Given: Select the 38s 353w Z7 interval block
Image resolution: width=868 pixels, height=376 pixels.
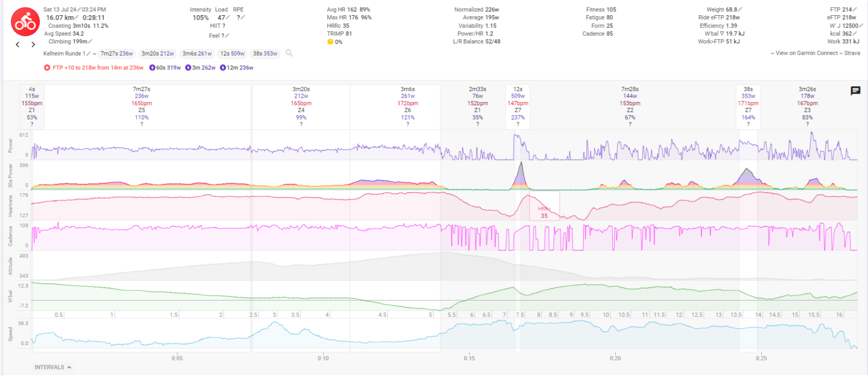Looking at the screenshot, I should (748, 106).
